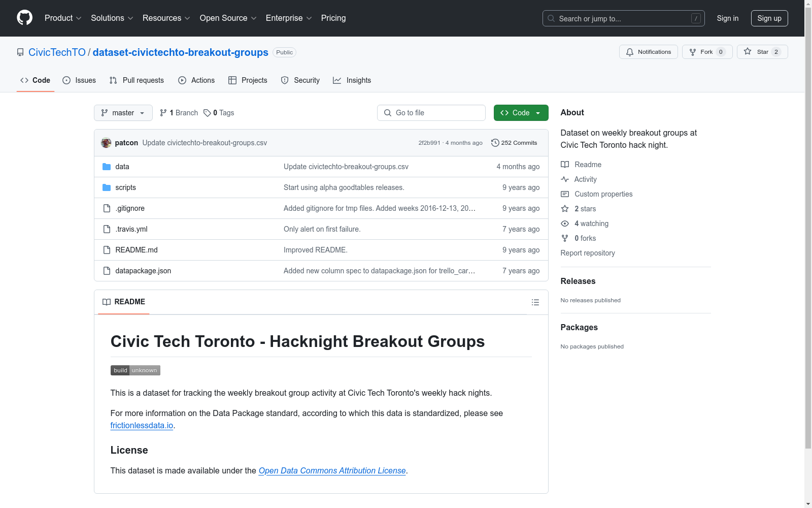The image size is (812, 508).
Task: Open dataset-civictechto-breakout-groups repo link
Action: [181, 52]
